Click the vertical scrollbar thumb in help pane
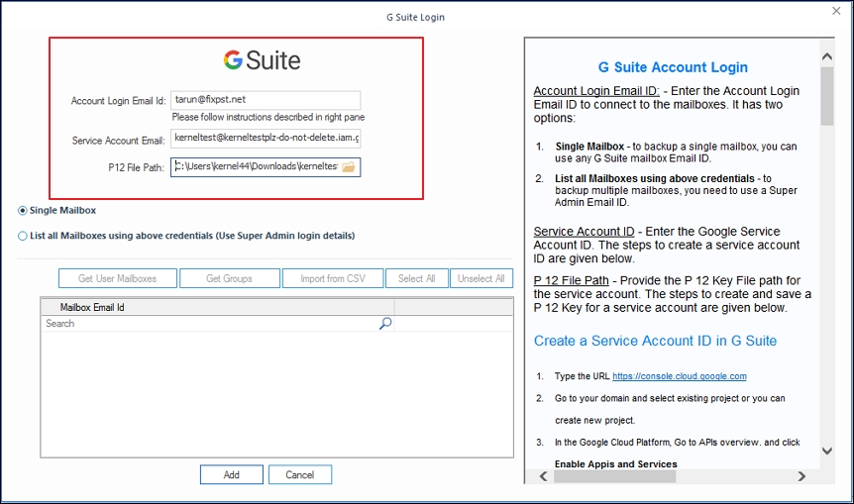The width and height of the screenshot is (854, 504). click(827, 96)
